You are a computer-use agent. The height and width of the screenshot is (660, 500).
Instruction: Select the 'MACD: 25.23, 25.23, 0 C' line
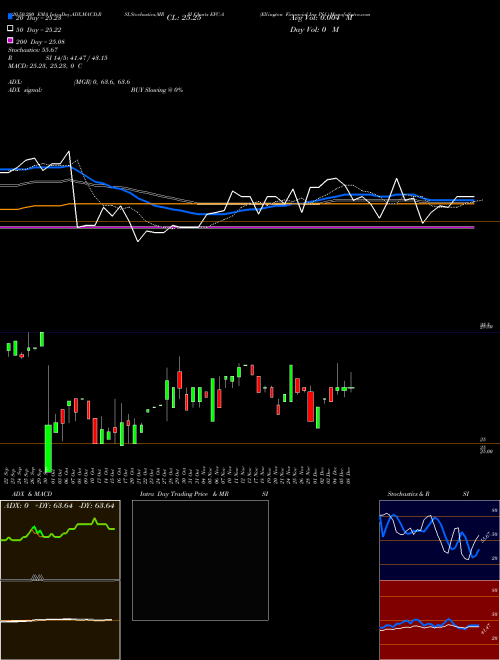pyautogui.click(x=45, y=66)
